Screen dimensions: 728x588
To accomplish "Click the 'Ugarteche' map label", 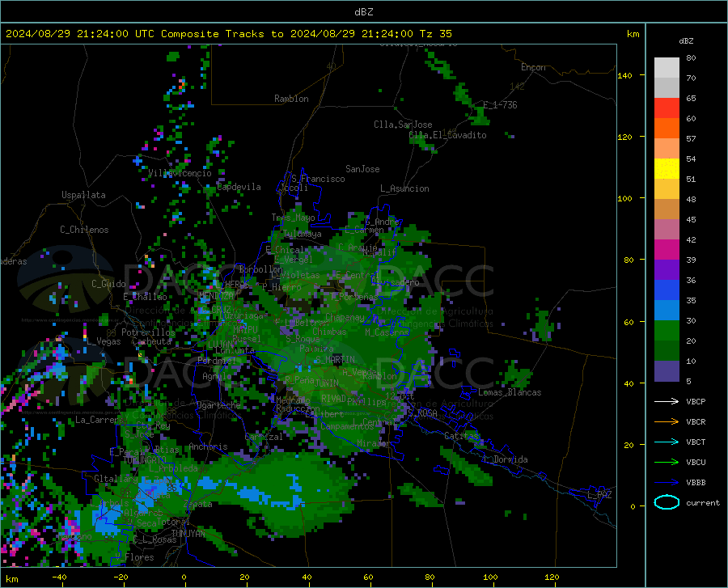I will click(x=218, y=404).
